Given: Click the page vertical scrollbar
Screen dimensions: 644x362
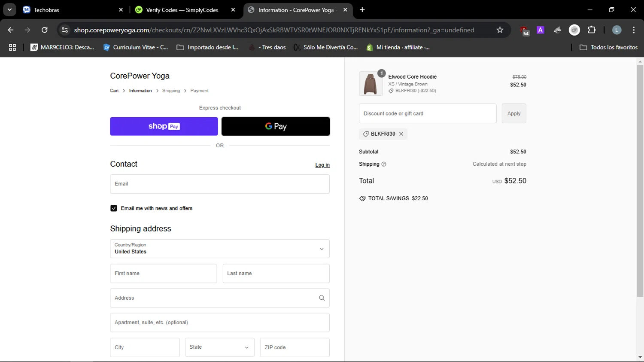Looking at the screenshot, I should tap(640, 180).
